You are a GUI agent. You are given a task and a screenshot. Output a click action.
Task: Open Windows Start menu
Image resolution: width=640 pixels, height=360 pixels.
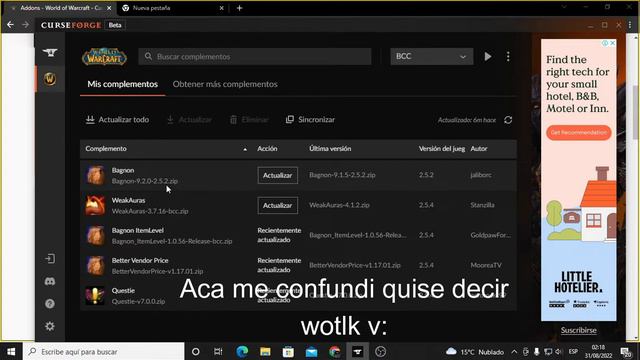point(11,351)
